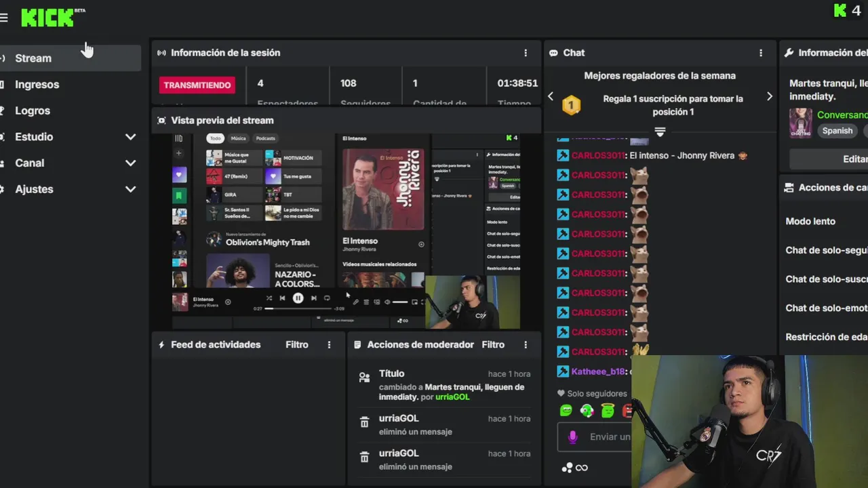Click the purple microphone icon in chat input
This screenshot has height=488, width=868.
[572, 437]
